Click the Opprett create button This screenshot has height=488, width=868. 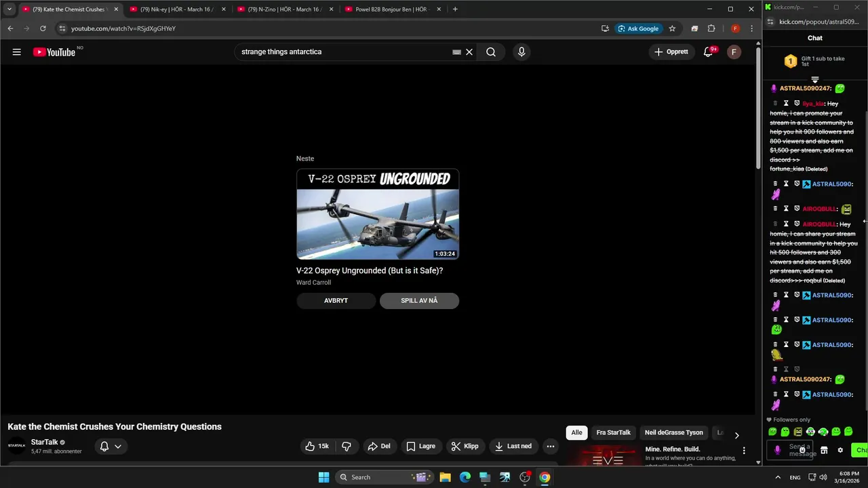point(671,52)
